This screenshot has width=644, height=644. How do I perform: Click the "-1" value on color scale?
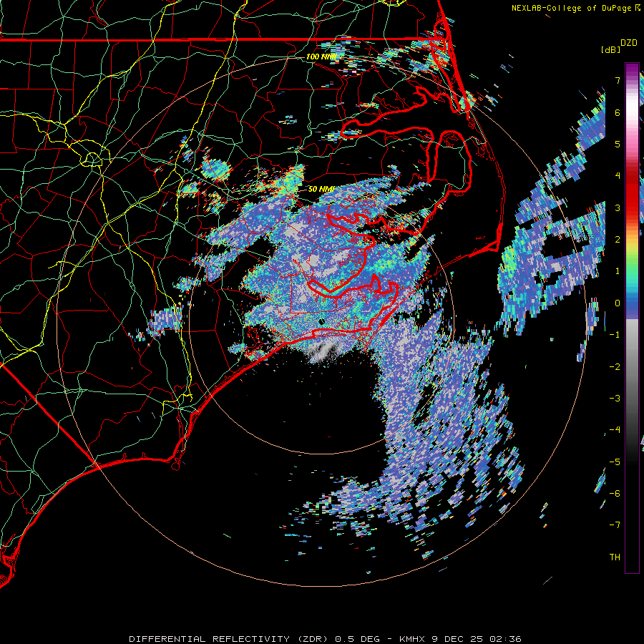click(x=615, y=335)
